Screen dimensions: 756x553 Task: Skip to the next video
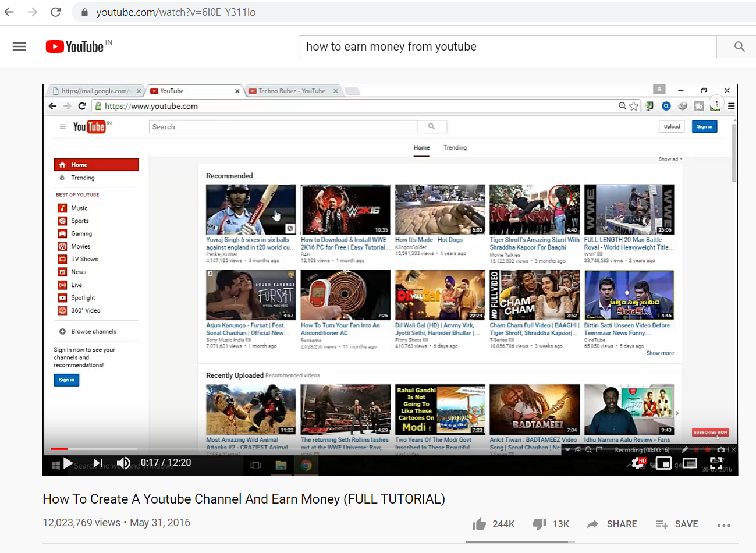coord(98,463)
